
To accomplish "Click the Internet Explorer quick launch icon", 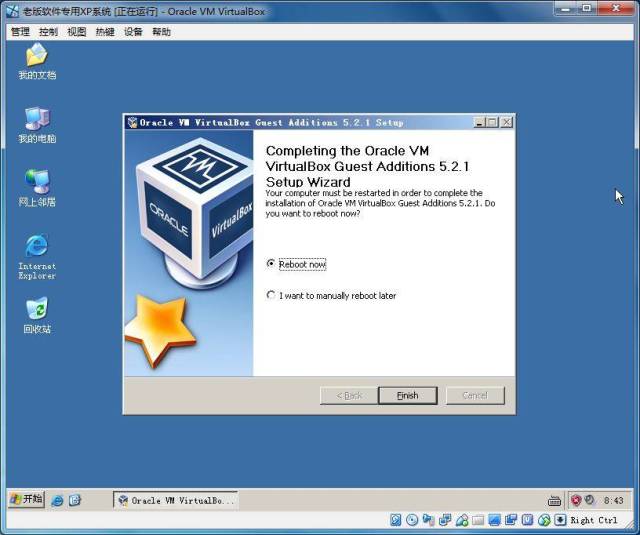I will 57,500.
